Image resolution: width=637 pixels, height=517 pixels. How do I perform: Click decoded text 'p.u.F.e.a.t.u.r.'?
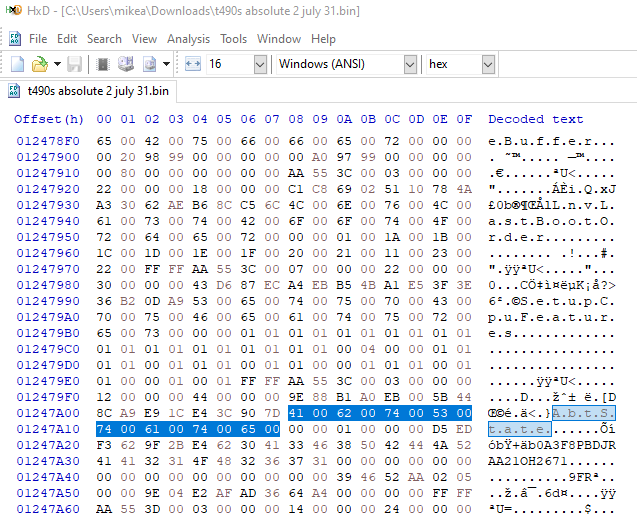click(552, 317)
